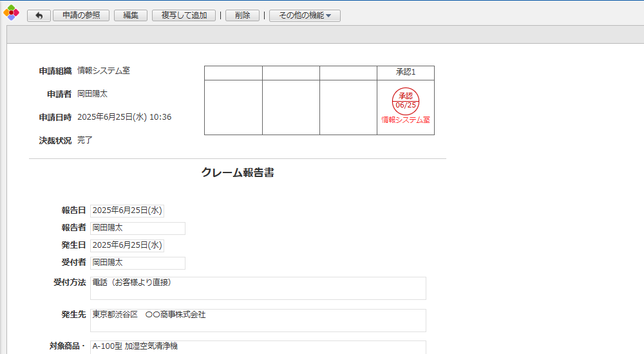This screenshot has width=644, height=354.
Task: Click the first empty approval cell
Action: coord(233,107)
